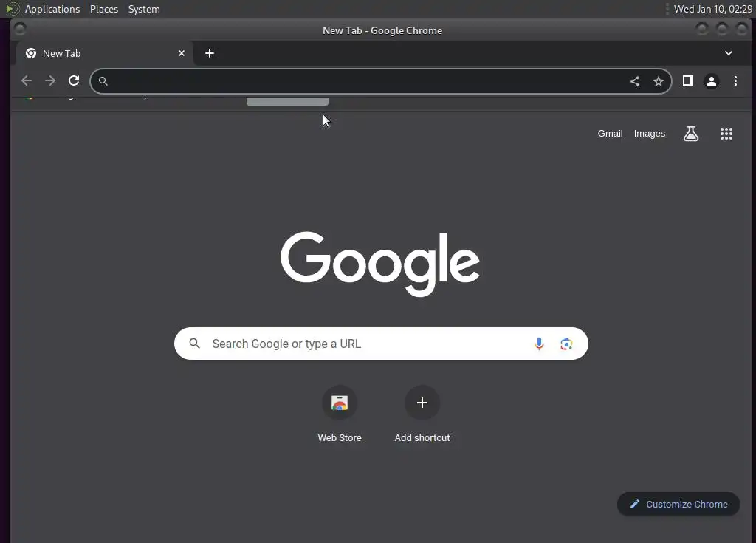Reload the current page
The image size is (756, 543).
click(74, 81)
